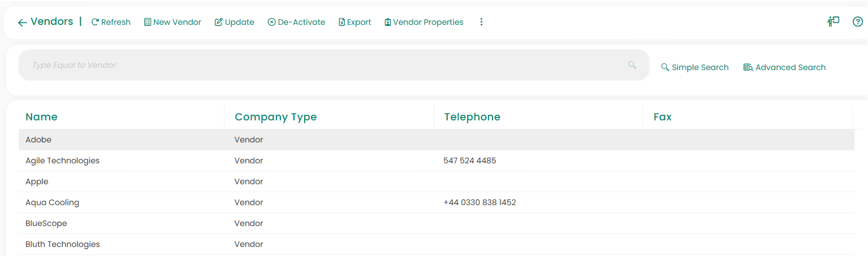
Task: Select the Agile Technologies row
Action: 62,160
